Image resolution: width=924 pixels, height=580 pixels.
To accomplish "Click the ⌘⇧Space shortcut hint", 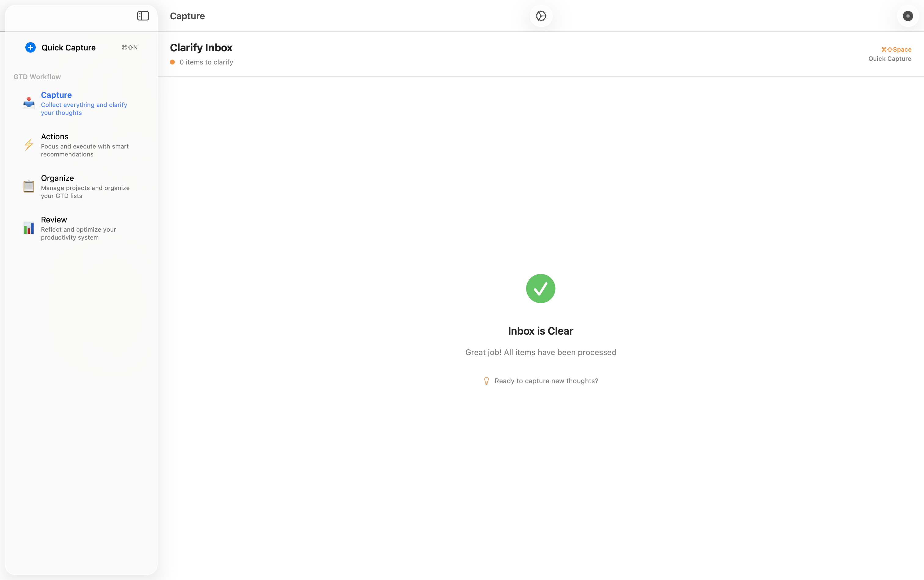I will (896, 49).
